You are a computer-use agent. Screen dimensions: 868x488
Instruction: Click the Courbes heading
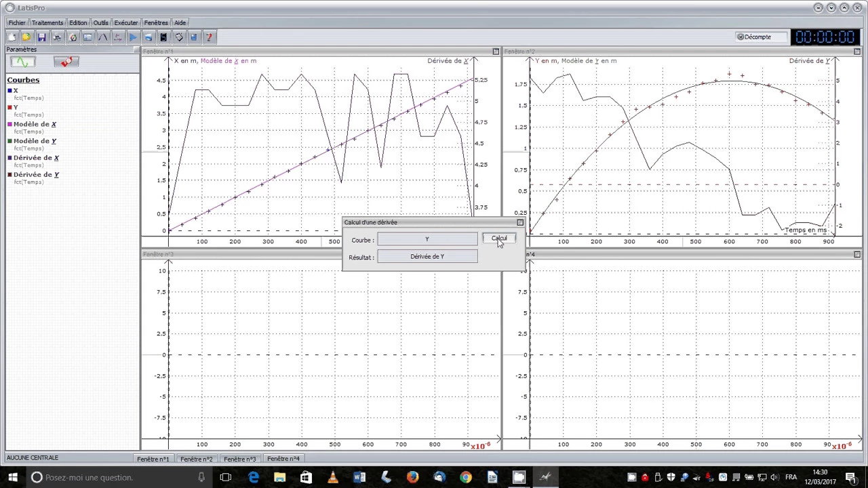click(x=23, y=80)
